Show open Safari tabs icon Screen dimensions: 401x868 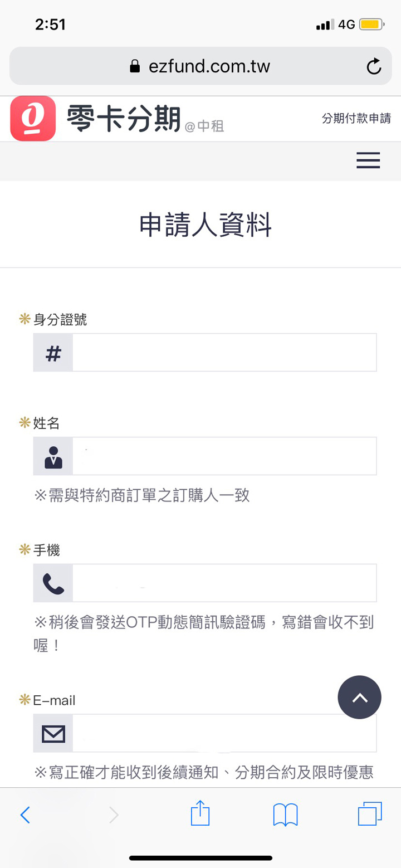[370, 814]
